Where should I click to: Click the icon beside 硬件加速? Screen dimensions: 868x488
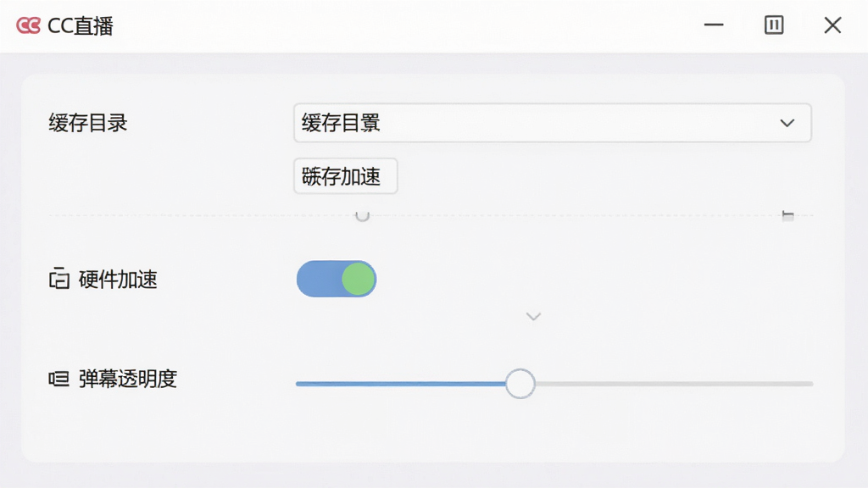point(59,279)
